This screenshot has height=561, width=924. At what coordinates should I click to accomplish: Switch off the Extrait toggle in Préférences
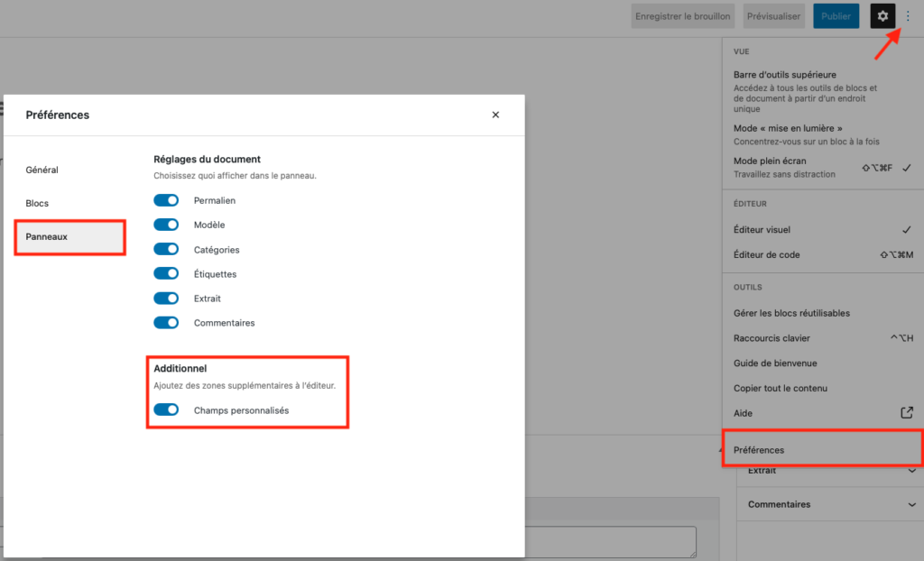pos(167,298)
